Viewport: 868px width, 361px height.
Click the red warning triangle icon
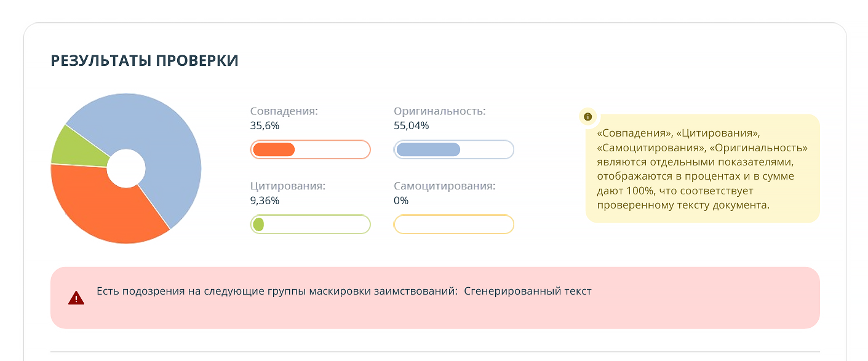pos(76,298)
